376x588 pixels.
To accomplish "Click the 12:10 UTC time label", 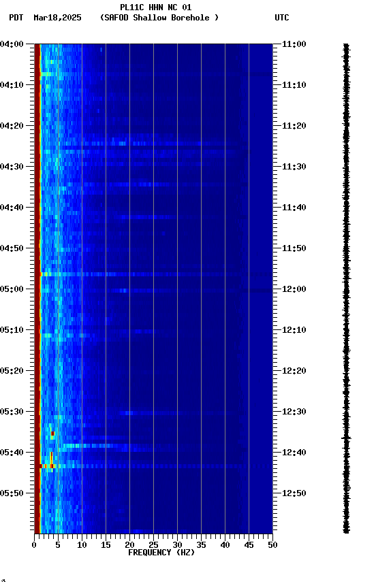I will pos(294,330).
